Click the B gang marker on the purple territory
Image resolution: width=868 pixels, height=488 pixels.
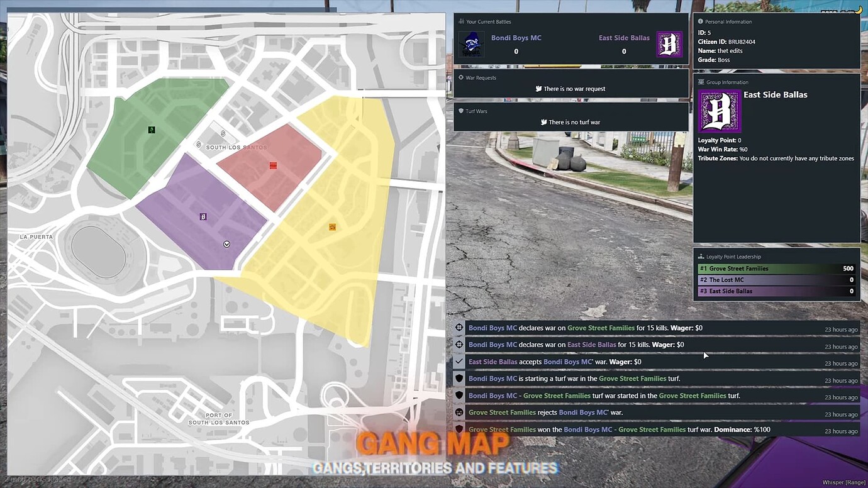point(203,216)
